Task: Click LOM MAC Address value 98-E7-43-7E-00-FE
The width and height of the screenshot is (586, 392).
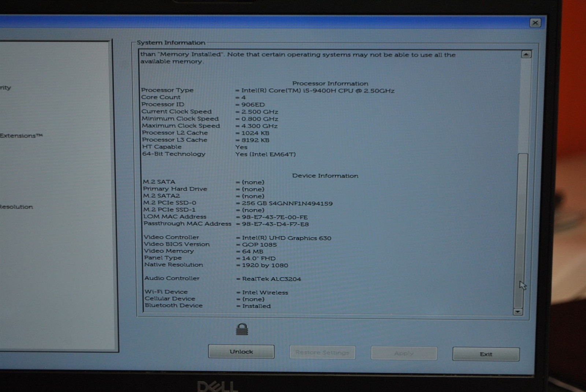Action: [275, 217]
